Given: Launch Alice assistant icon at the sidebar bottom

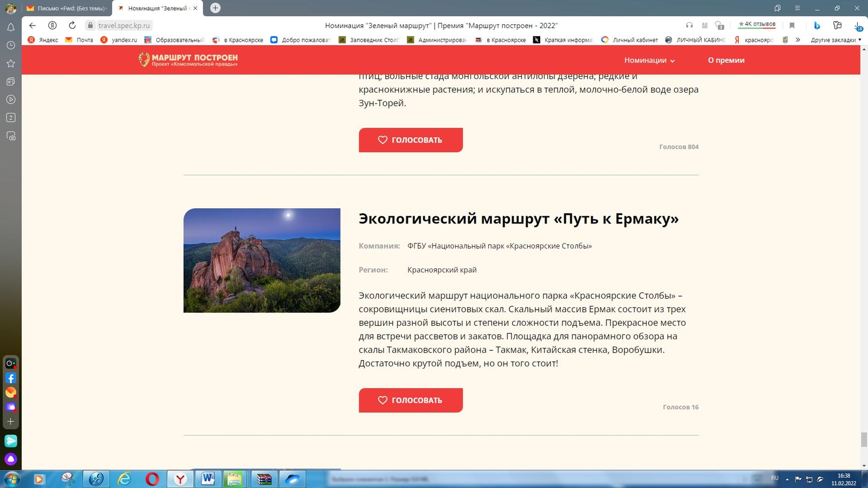Looking at the screenshot, I should (11, 459).
